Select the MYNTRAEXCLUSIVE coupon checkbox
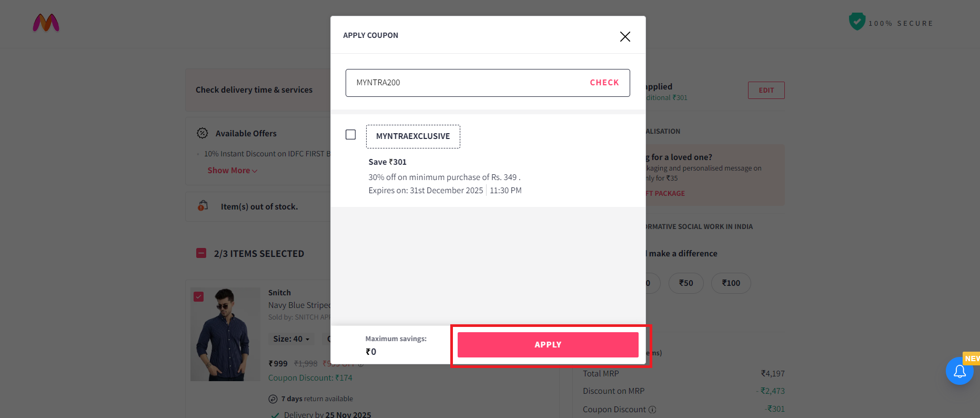 (350, 135)
